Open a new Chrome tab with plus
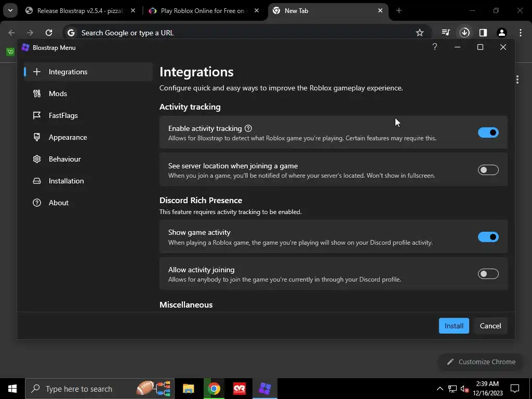 [399, 10]
